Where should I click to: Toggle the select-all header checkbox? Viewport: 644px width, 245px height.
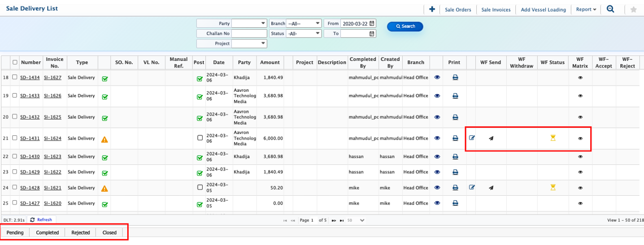click(x=15, y=62)
